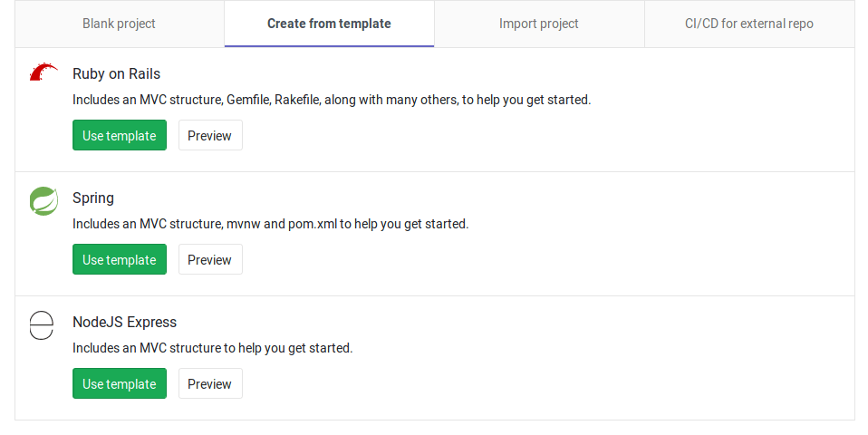Viewport: 868px width, 435px height.
Task: Click the Ruby on Rails title text
Action: [116, 74]
